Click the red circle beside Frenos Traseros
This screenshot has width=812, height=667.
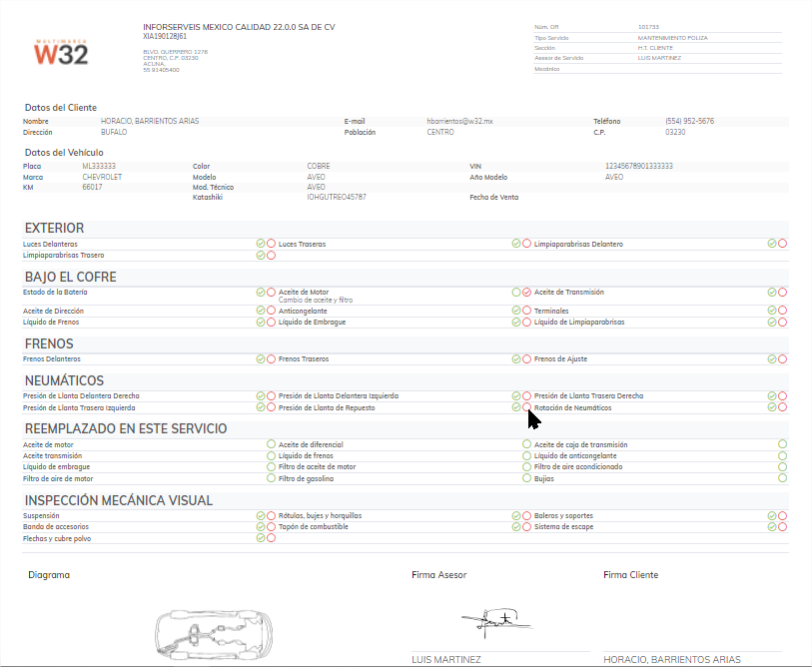click(x=526, y=358)
